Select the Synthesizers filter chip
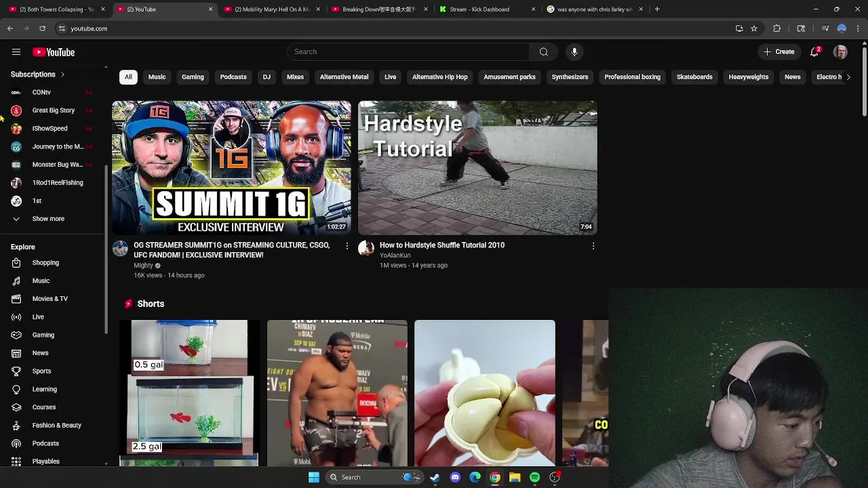The height and width of the screenshot is (488, 868). pyautogui.click(x=570, y=77)
